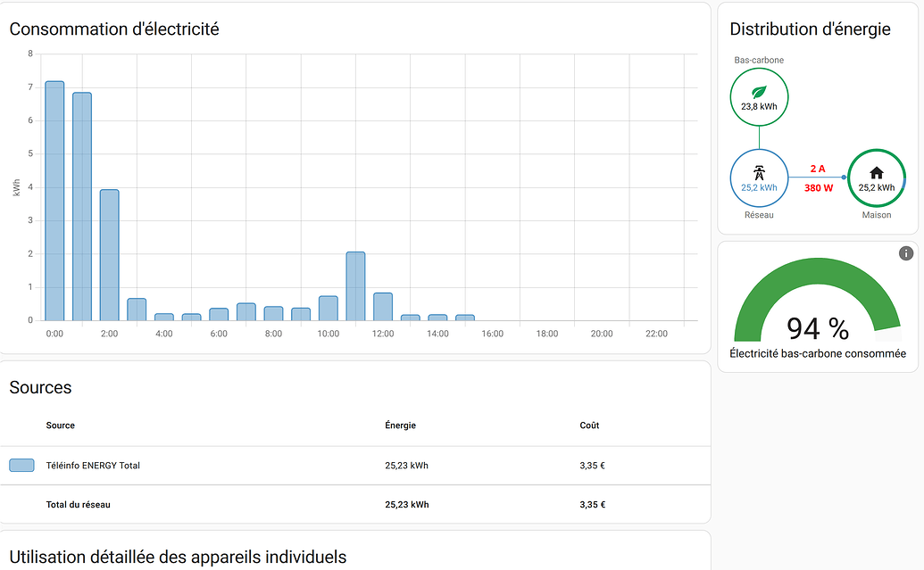Open the info icon on the gauge card
Viewport: 924px width, 570px height.
pos(907,253)
